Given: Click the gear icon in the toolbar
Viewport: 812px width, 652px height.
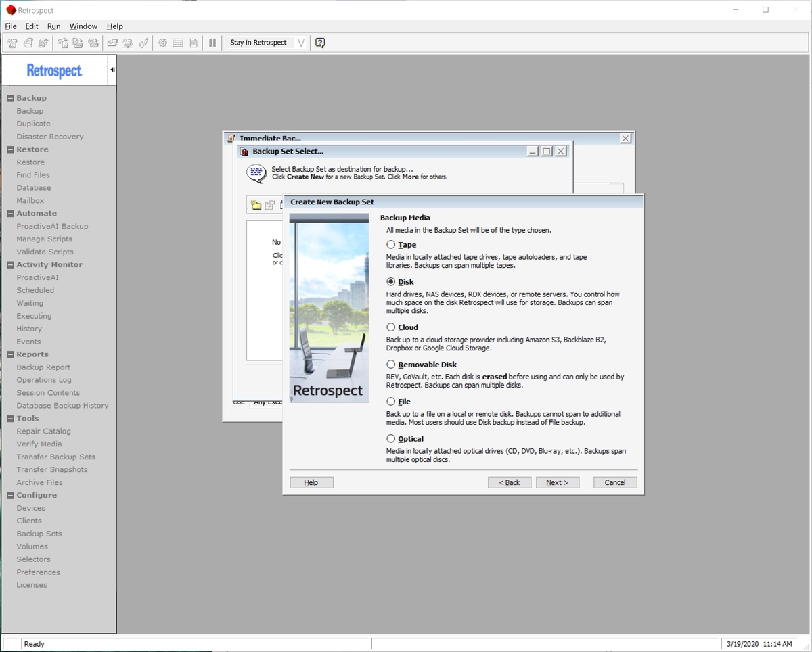Looking at the screenshot, I should (x=162, y=43).
